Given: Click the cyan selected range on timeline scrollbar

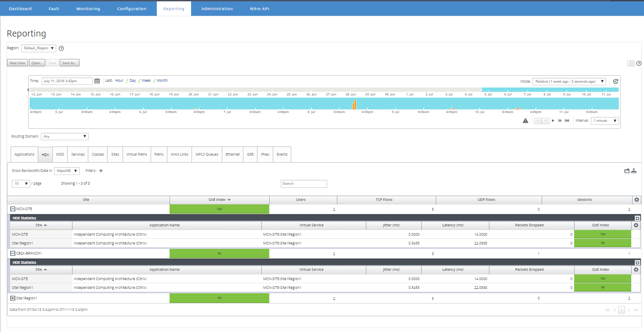Looking at the screenshot, I should pos(550,90).
